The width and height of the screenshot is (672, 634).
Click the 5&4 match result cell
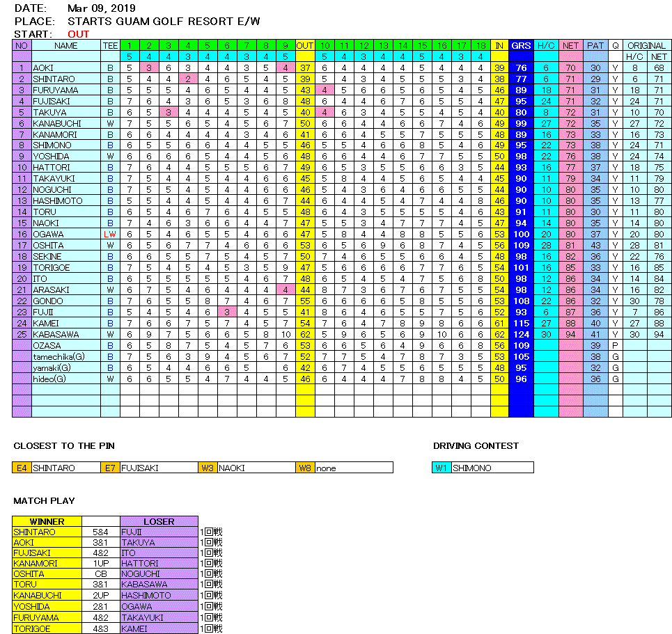tap(101, 532)
